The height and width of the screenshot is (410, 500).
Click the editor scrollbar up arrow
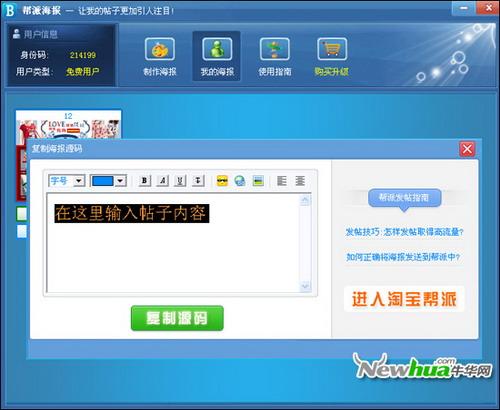coord(305,201)
